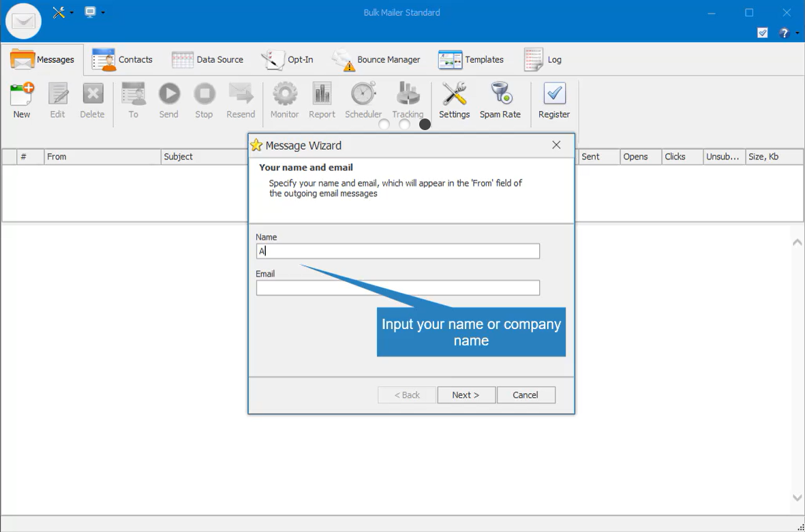Viewport: 805px width, 532px height.
Task: Open the Bounce Manager tab
Action: tap(376, 60)
